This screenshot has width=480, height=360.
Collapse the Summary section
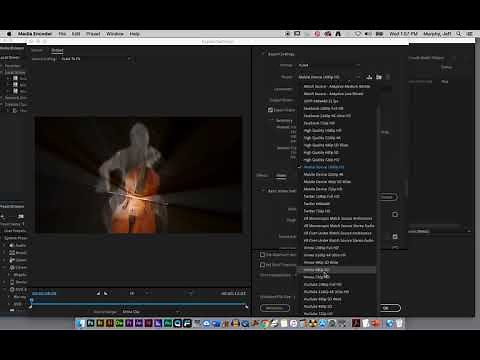pos(272,120)
